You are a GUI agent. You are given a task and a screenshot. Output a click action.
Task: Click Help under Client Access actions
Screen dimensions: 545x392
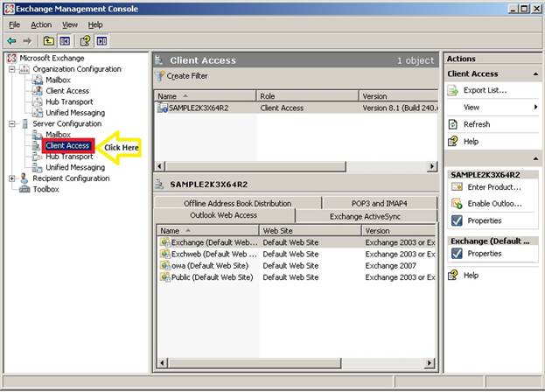(471, 142)
